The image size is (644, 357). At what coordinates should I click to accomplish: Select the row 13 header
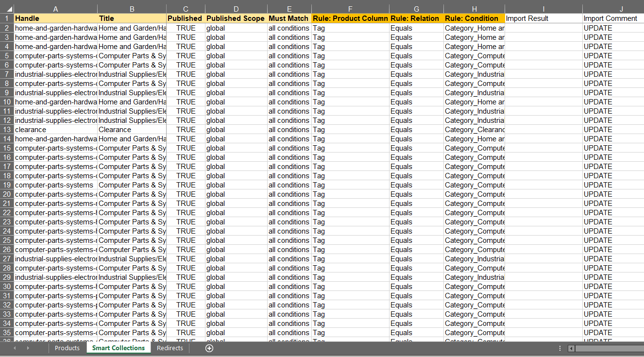(x=7, y=130)
